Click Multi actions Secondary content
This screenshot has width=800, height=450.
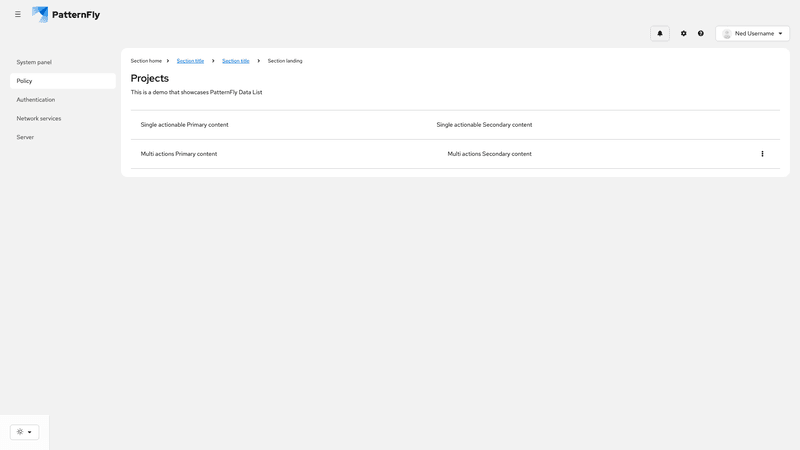[x=489, y=154]
